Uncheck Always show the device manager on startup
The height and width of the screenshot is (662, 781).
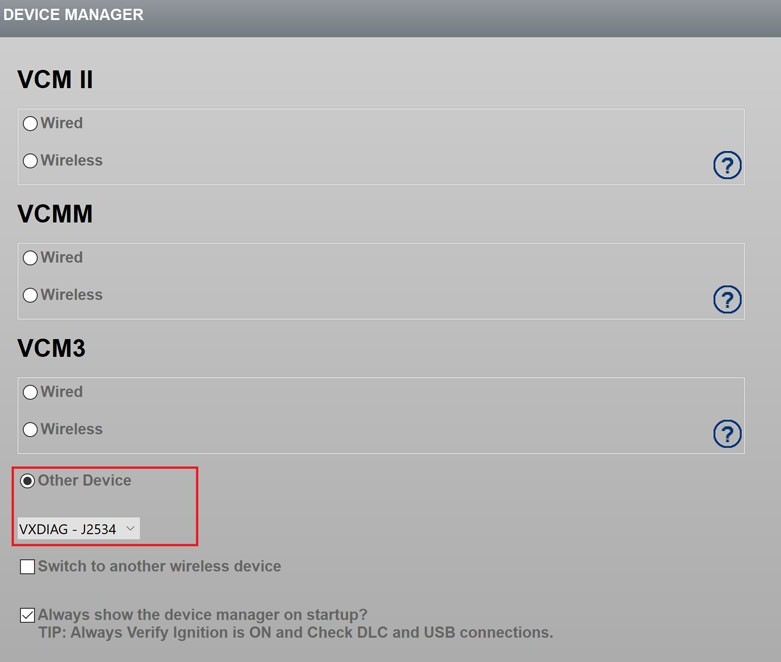pos(27,615)
